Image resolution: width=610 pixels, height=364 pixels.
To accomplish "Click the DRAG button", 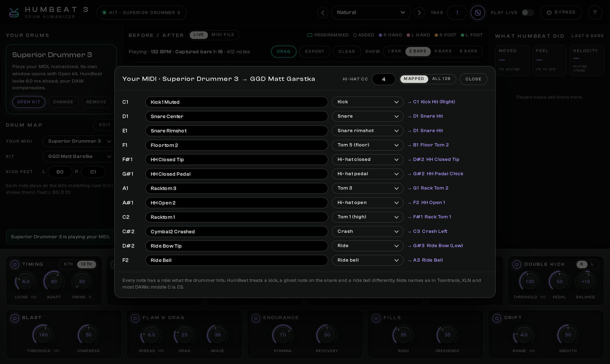I will point(284,51).
